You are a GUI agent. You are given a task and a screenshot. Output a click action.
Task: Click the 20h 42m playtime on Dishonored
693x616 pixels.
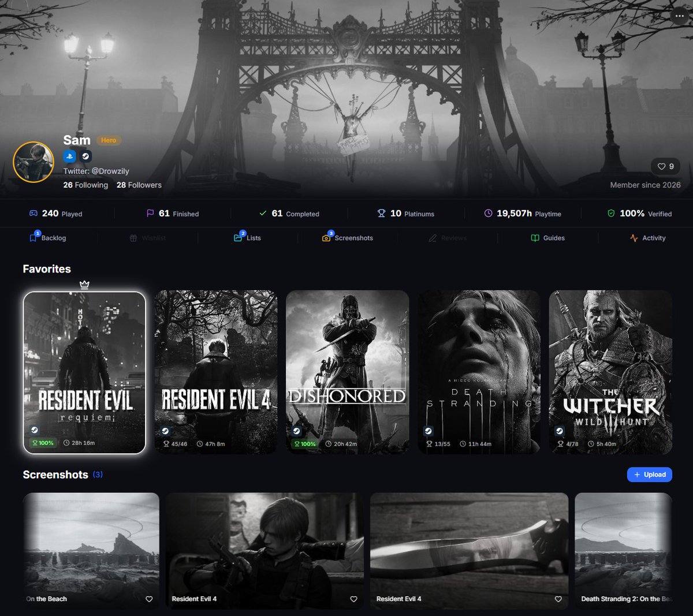[x=341, y=444]
